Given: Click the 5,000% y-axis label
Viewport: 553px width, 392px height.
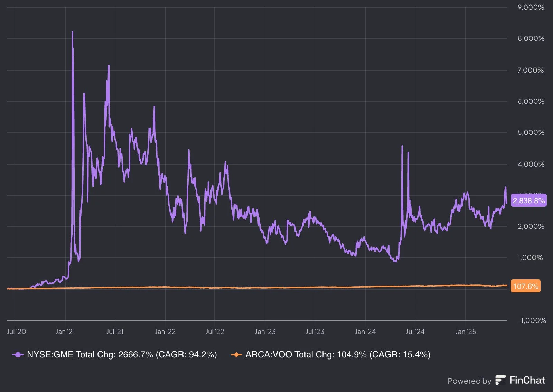Looking at the screenshot, I should (531, 132).
